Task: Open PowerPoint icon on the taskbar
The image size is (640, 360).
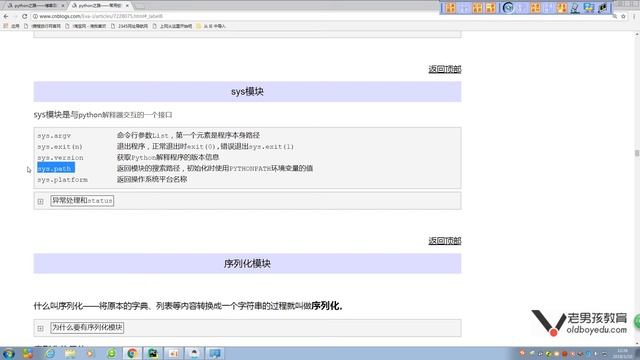Action: coord(173,353)
